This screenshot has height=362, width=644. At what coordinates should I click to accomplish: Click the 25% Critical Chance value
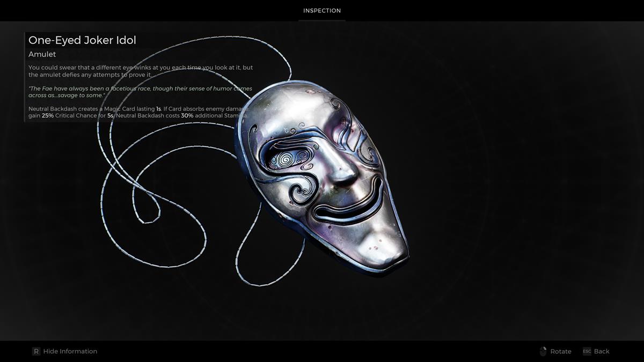[48, 116]
